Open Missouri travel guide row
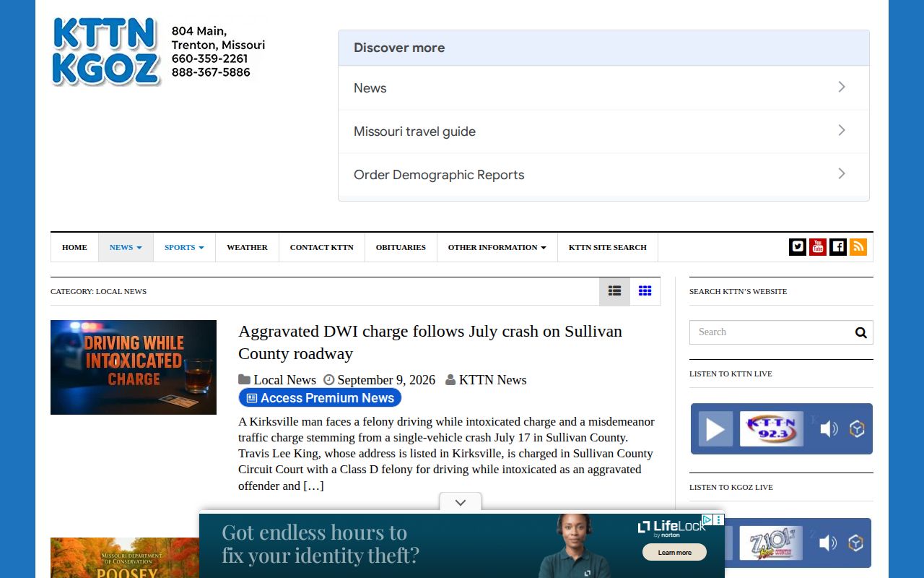Viewport: 924px width, 578px height. (x=603, y=131)
